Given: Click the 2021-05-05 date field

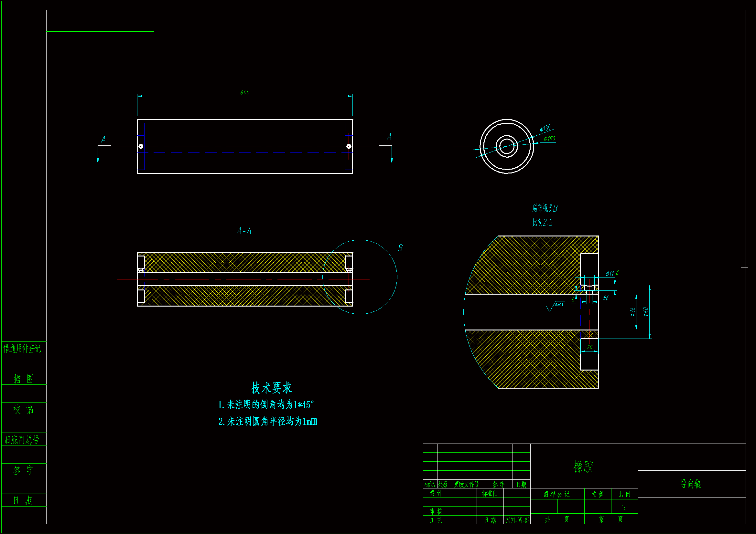Looking at the screenshot, I should pos(518,520).
